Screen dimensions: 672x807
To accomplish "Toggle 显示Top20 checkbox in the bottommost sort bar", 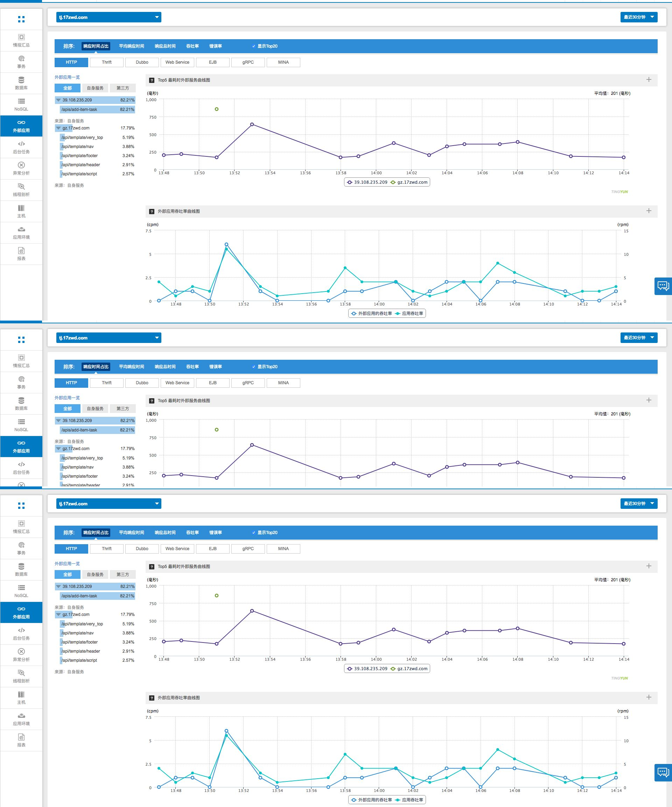I will point(254,533).
